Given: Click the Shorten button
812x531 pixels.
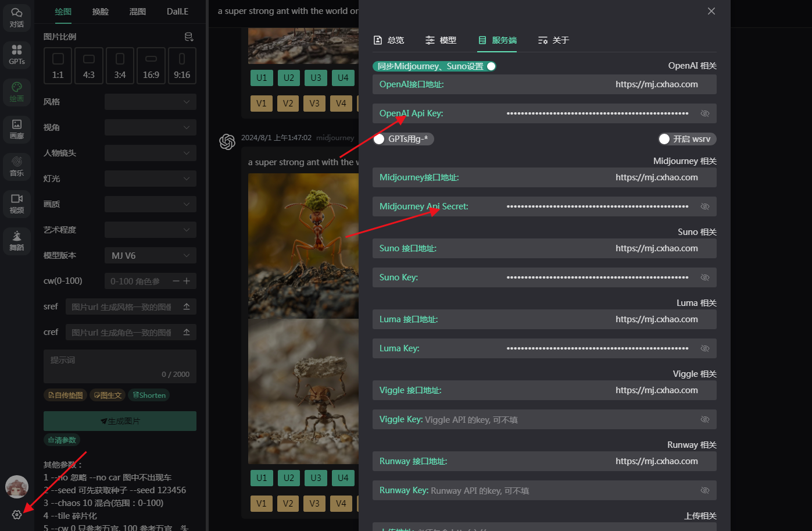Looking at the screenshot, I should [149, 395].
